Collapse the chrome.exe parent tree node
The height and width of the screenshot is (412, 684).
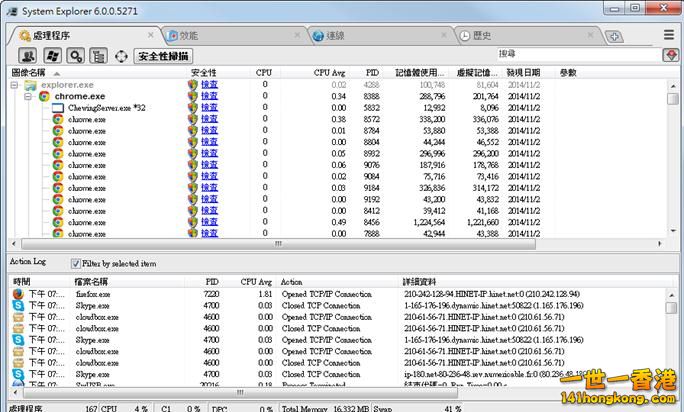pos(30,96)
